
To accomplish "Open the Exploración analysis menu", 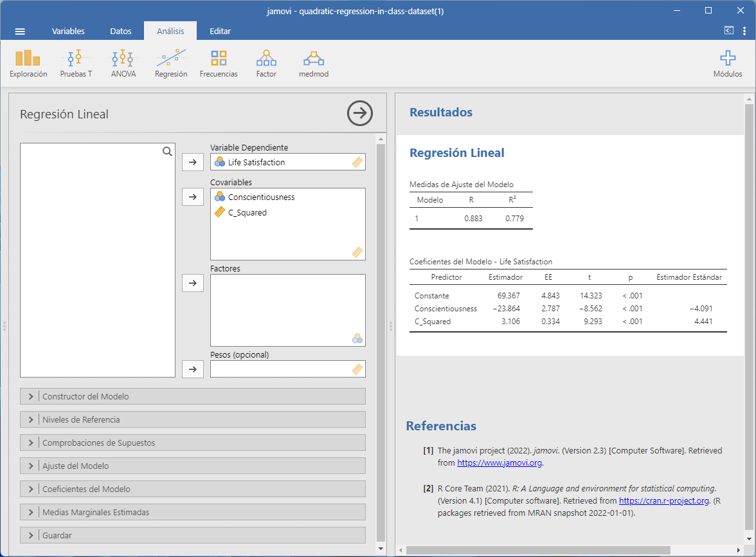I will click(x=28, y=64).
